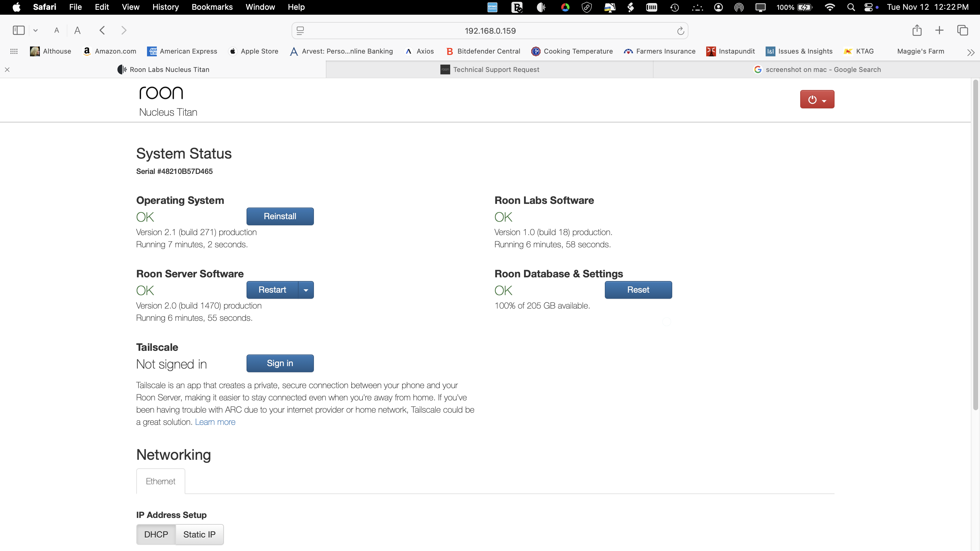Open the Althouse bookmark
980x551 pixels.
click(x=51, y=51)
